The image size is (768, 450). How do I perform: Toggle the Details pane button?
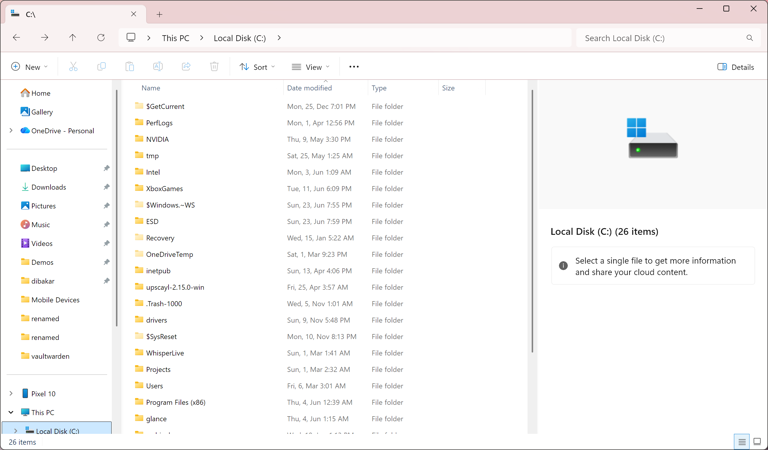(x=735, y=67)
